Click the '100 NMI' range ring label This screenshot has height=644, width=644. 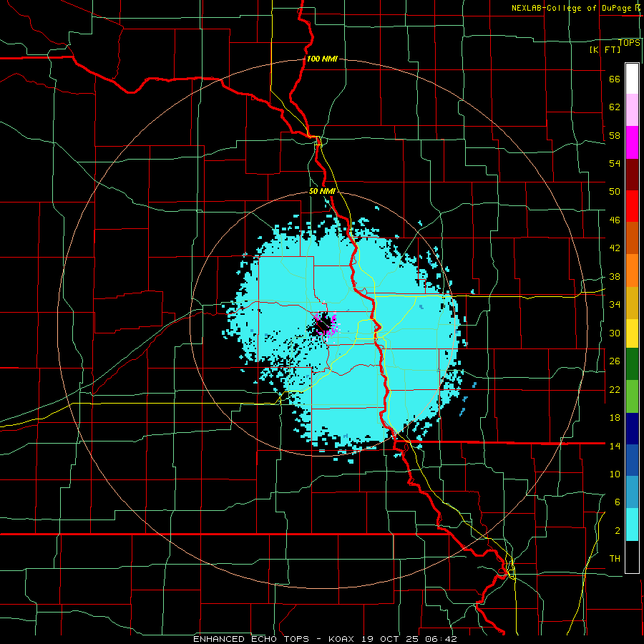(x=322, y=59)
